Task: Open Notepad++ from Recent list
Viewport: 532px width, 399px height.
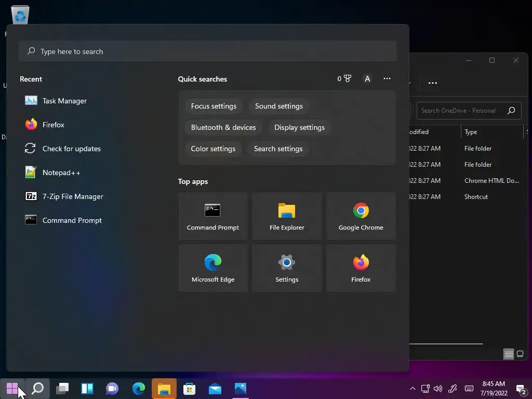Action: pos(53,172)
